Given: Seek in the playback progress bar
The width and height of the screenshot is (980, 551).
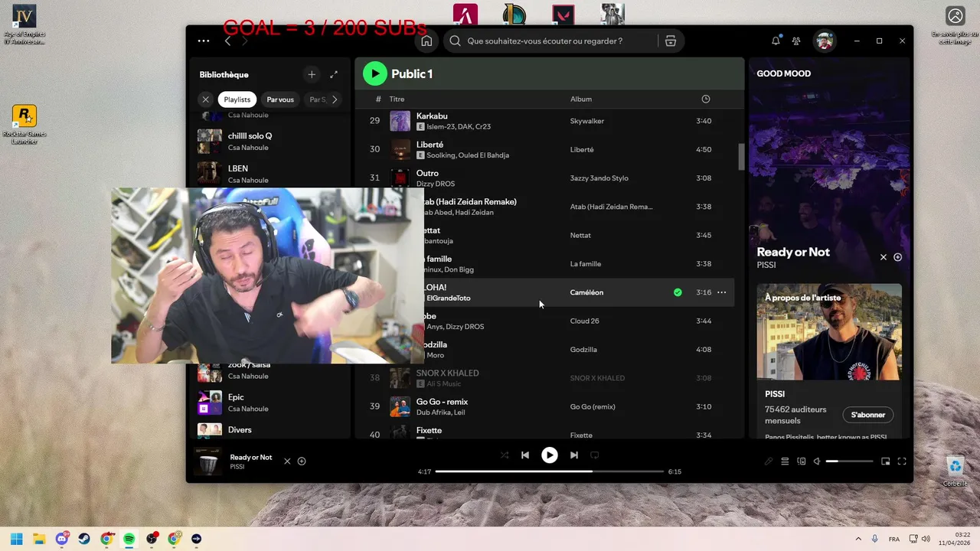Looking at the screenshot, I should pyautogui.click(x=550, y=471).
